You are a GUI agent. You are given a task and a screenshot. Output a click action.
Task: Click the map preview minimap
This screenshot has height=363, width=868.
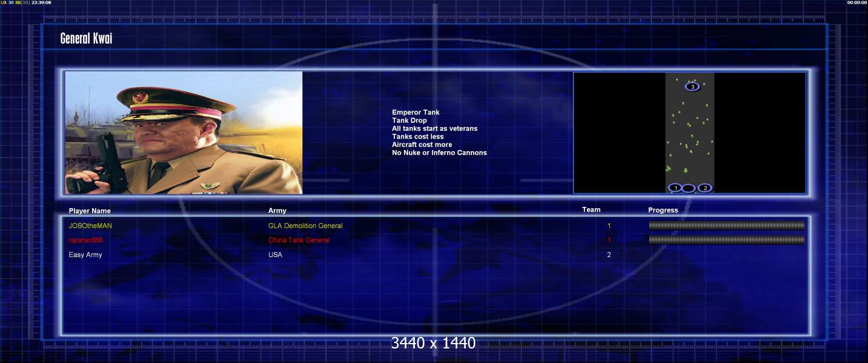click(x=689, y=132)
